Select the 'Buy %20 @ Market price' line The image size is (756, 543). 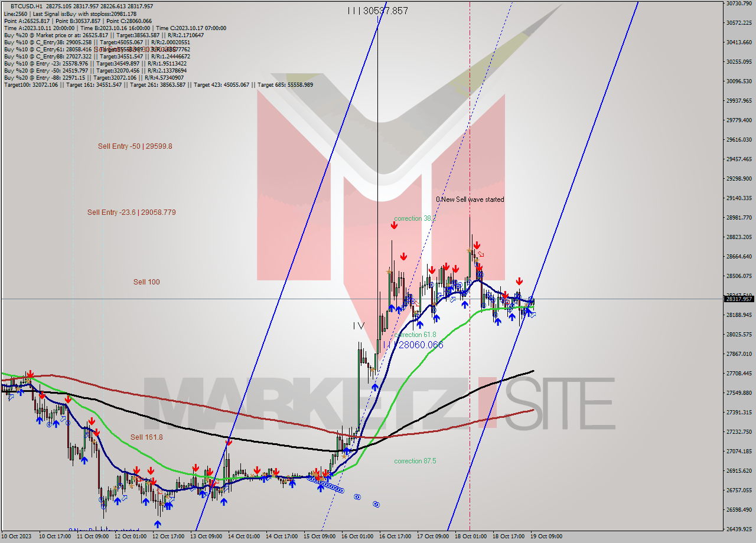click(103, 35)
